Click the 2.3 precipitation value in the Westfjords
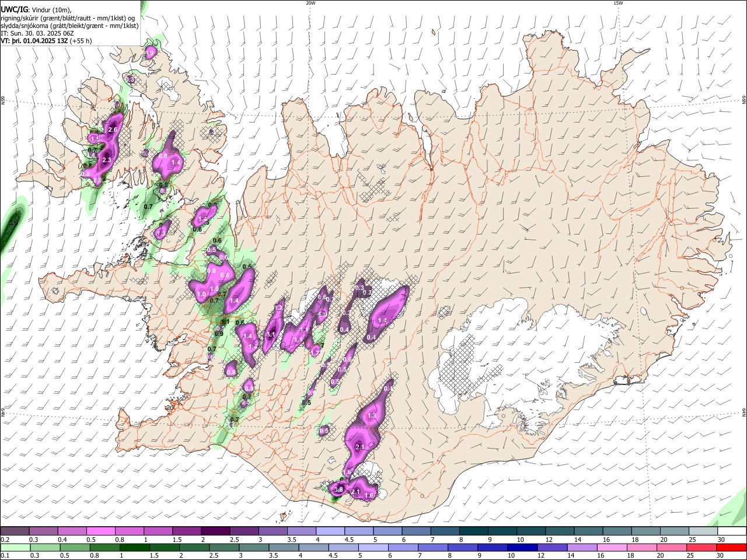The height and width of the screenshot is (560, 747). (x=107, y=160)
